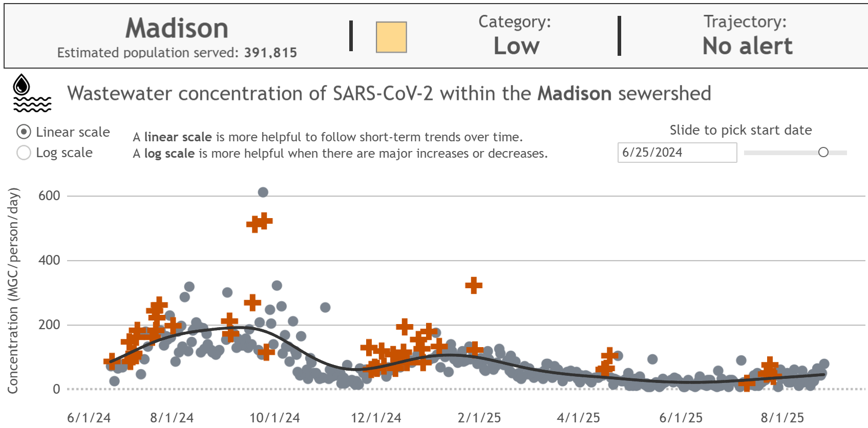Image resolution: width=868 pixels, height=428 pixels.
Task: Click the highest gray dot above 600
Action: pos(263,191)
